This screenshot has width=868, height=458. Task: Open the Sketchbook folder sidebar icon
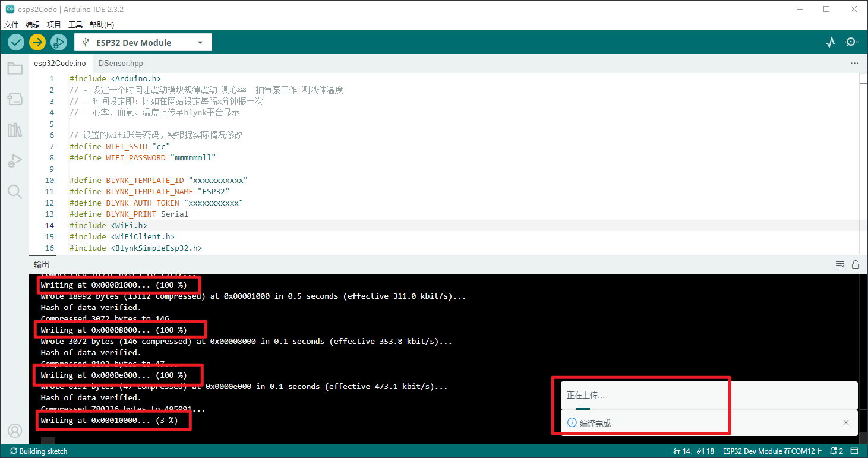click(x=15, y=68)
